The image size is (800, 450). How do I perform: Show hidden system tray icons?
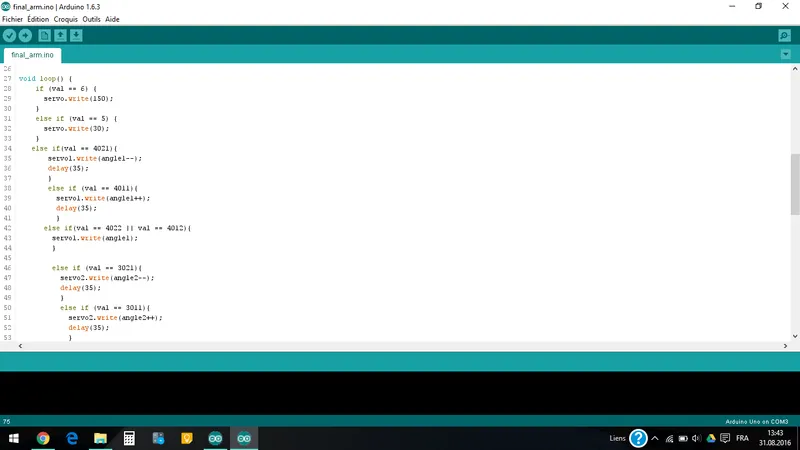[655, 438]
